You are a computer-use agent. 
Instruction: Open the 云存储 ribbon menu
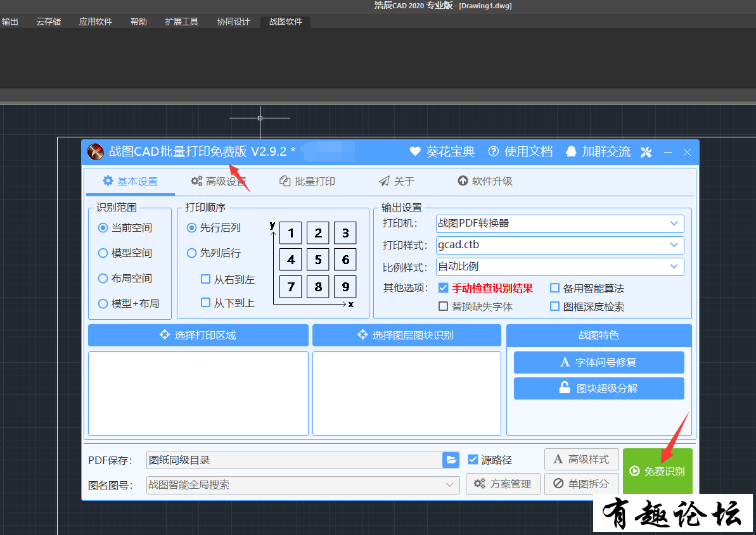[49, 22]
